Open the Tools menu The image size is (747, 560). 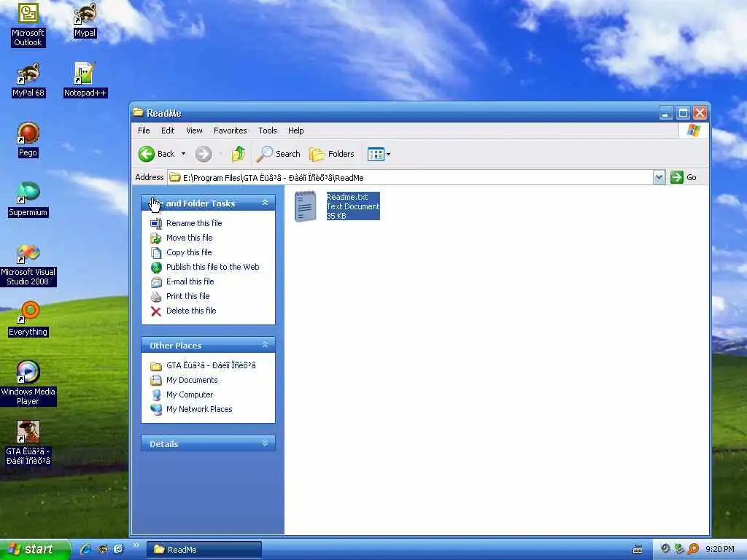tap(268, 131)
